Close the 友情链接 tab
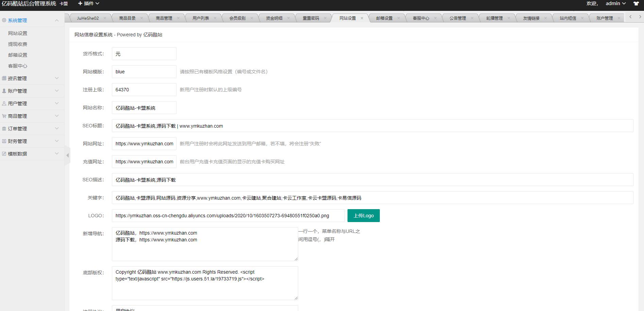Screen dimensions: 644x311 tap(545, 18)
